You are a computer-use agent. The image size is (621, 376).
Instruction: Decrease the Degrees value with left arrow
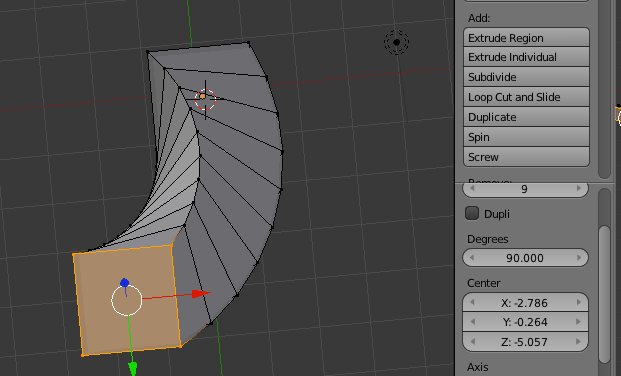point(472,258)
